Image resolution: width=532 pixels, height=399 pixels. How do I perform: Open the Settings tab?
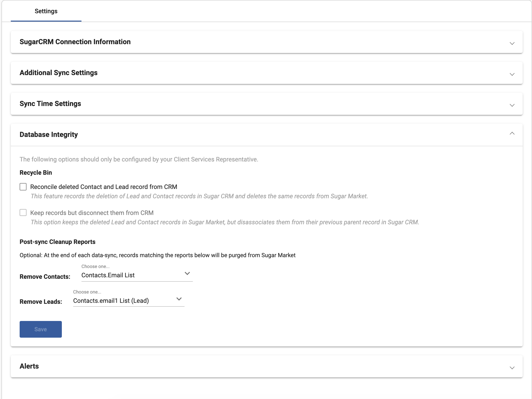[x=46, y=11]
